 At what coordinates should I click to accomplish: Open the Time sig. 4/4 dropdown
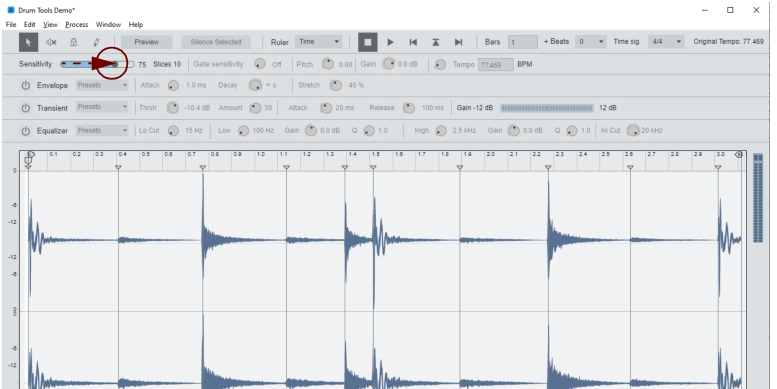[x=666, y=42]
